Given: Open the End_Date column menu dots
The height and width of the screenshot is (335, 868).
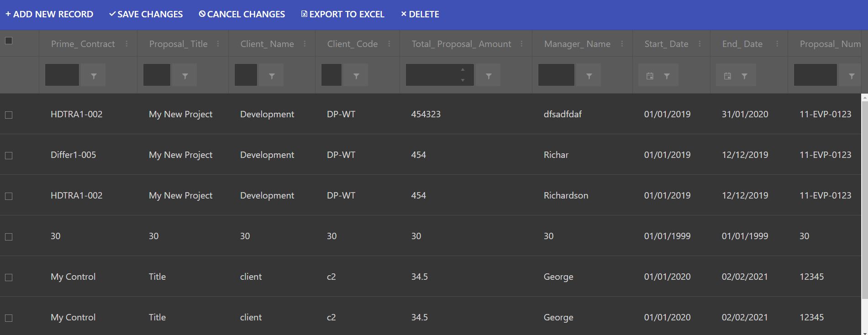Looking at the screenshot, I should (x=777, y=44).
